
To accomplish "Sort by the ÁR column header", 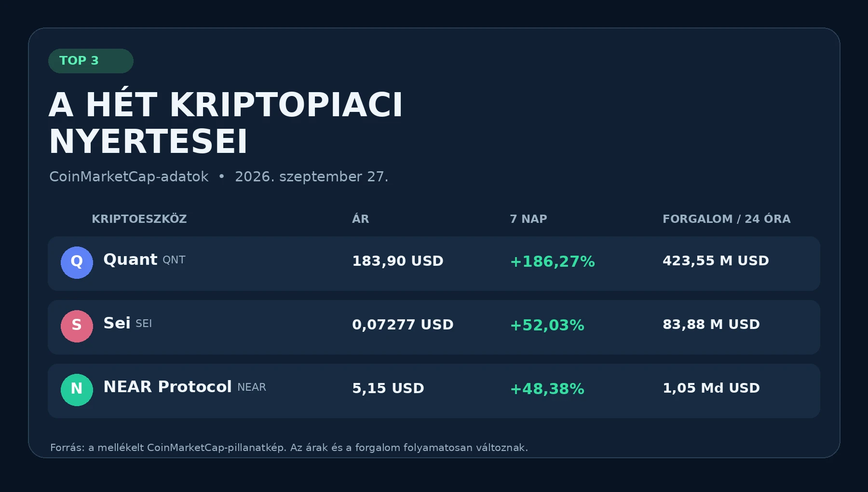I will pos(360,219).
